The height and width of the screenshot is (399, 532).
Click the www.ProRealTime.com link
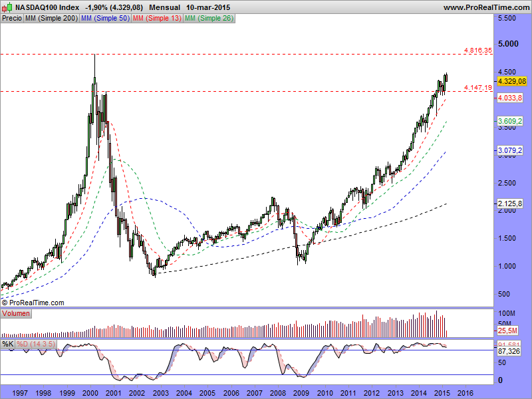point(486,7)
